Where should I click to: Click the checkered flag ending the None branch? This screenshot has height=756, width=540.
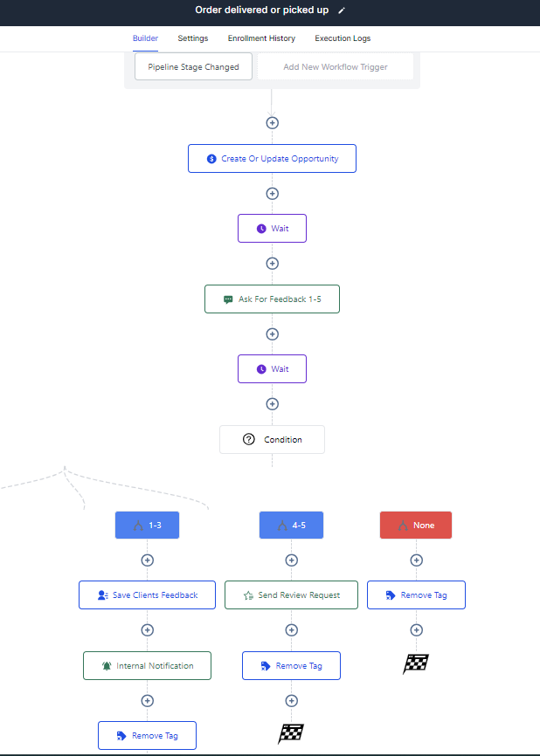click(416, 664)
